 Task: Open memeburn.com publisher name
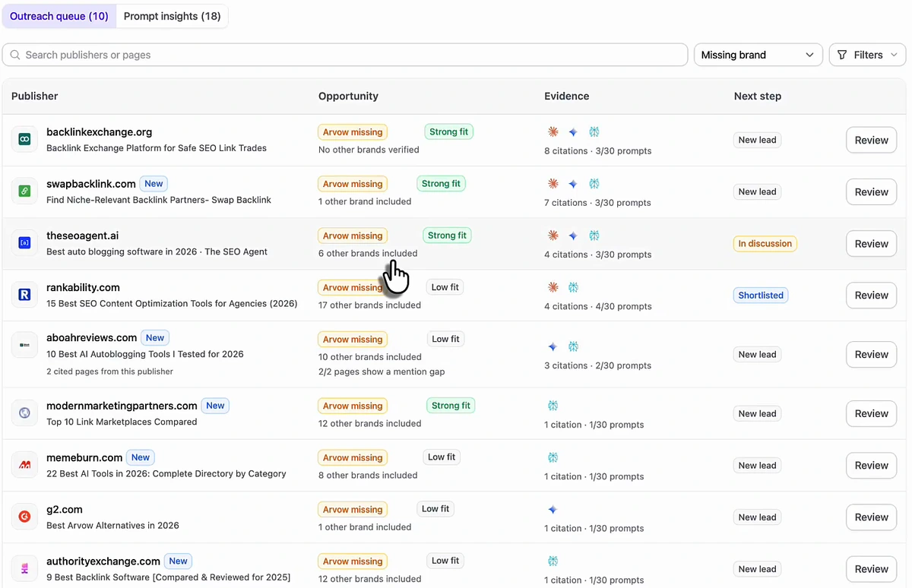pos(84,457)
